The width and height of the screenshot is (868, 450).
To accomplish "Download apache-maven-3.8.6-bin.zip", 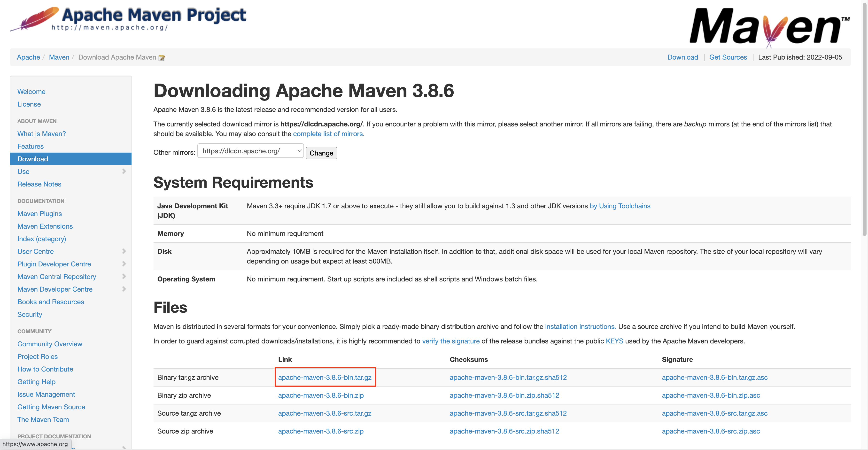I will tap(320, 395).
